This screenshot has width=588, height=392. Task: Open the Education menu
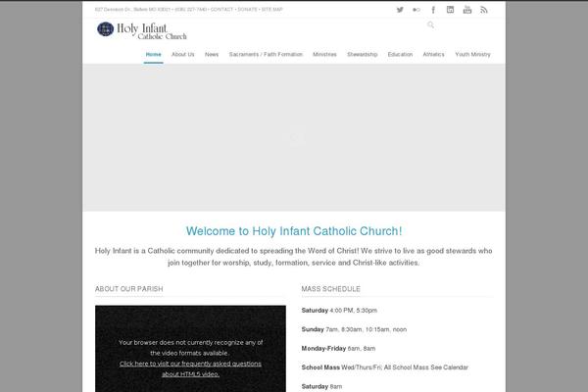pos(400,55)
